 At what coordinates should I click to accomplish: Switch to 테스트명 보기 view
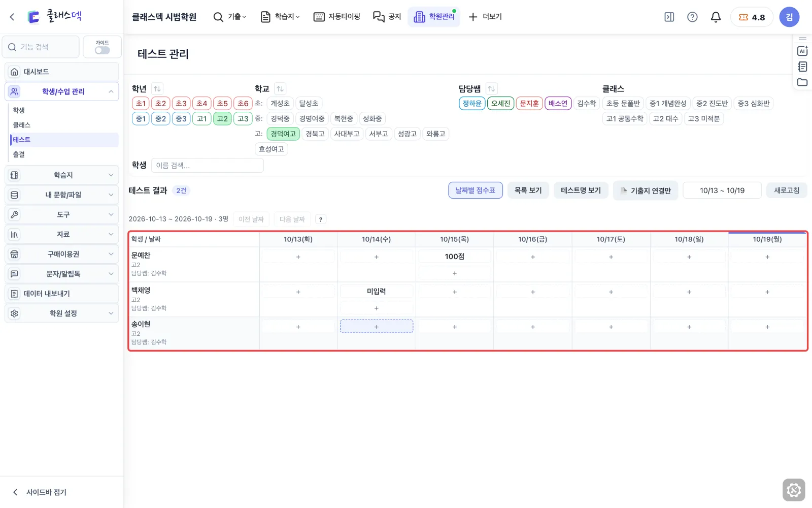(x=581, y=190)
